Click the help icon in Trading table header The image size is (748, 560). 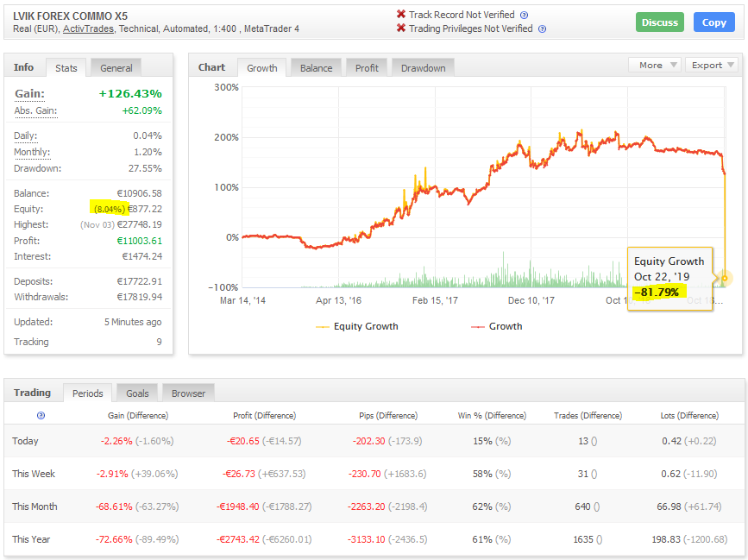(41, 415)
